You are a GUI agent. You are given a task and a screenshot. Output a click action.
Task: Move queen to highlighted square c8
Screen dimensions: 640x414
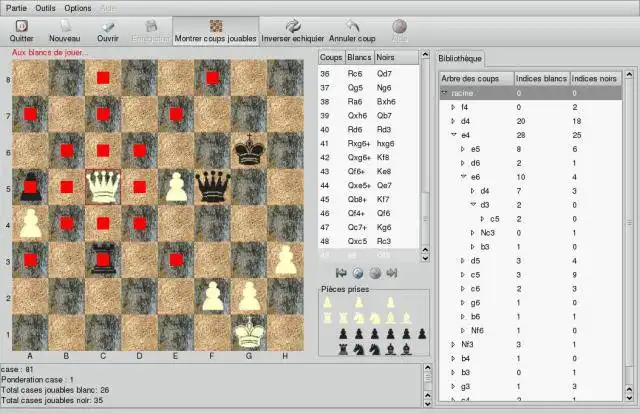[103, 78]
